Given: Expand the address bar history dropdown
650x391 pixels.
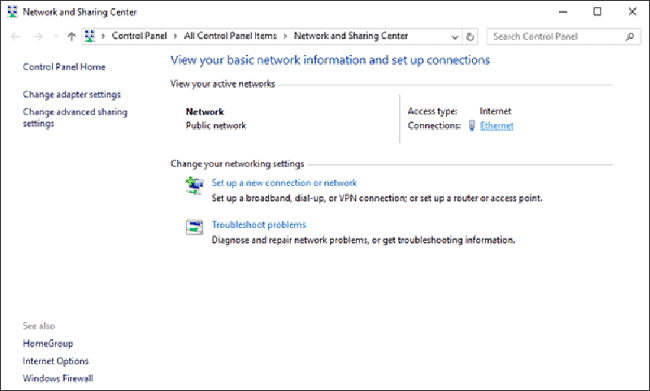Looking at the screenshot, I should pyautogui.click(x=455, y=37).
